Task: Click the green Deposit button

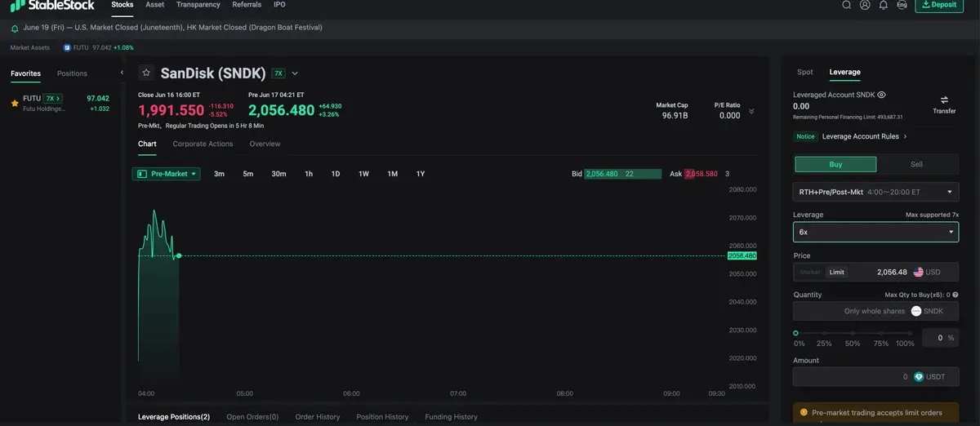Action: pyautogui.click(x=939, y=5)
